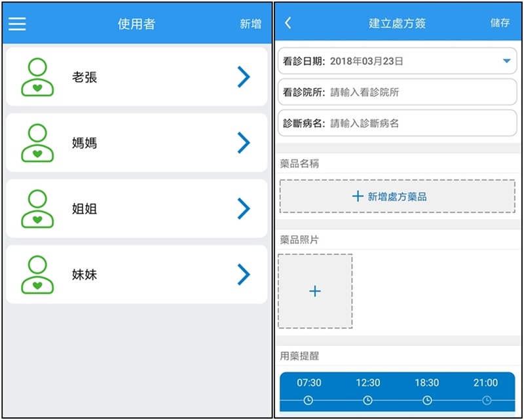Click the 新增處方藥品 add medicine button

tap(397, 196)
